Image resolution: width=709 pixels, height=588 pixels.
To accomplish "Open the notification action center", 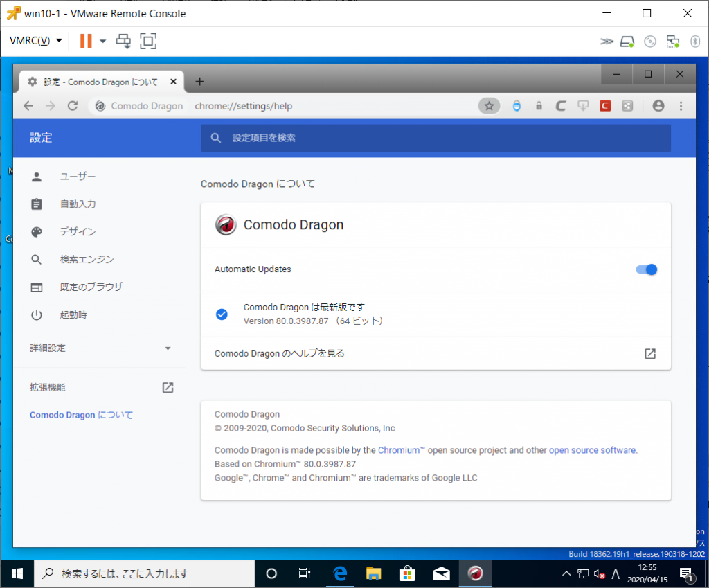I will click(687, 574).
